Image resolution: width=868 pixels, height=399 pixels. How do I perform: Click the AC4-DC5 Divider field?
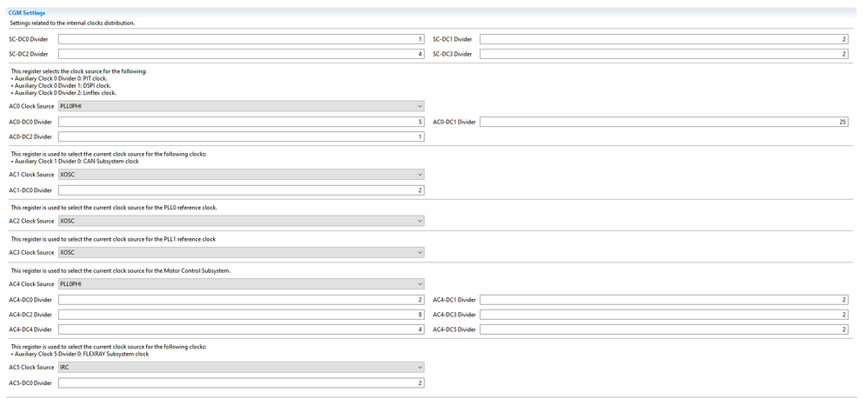click(664, 329)
